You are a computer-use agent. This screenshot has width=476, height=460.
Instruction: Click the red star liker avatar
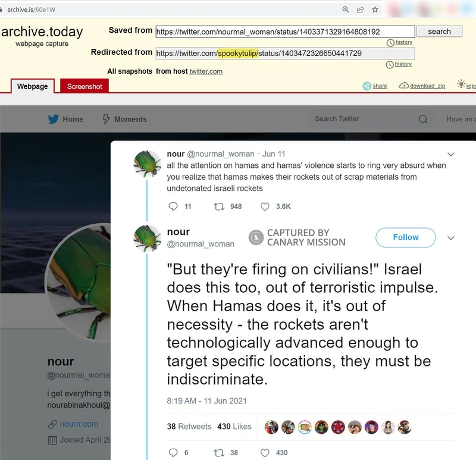(338, 427)
